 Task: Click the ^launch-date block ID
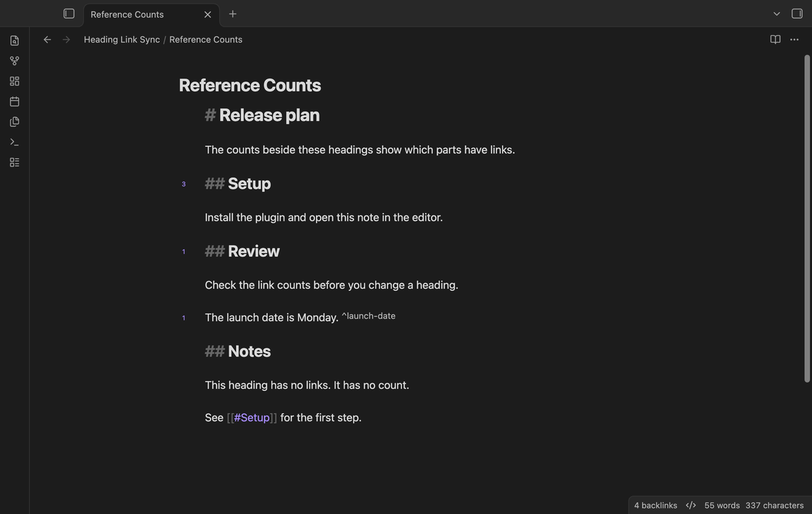(x=368, y=316)
